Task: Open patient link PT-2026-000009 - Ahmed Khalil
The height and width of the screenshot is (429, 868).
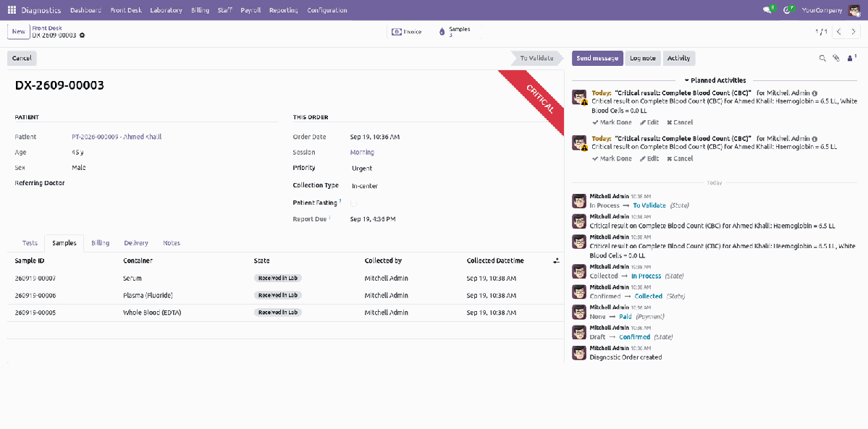Action: click(117, 137)
